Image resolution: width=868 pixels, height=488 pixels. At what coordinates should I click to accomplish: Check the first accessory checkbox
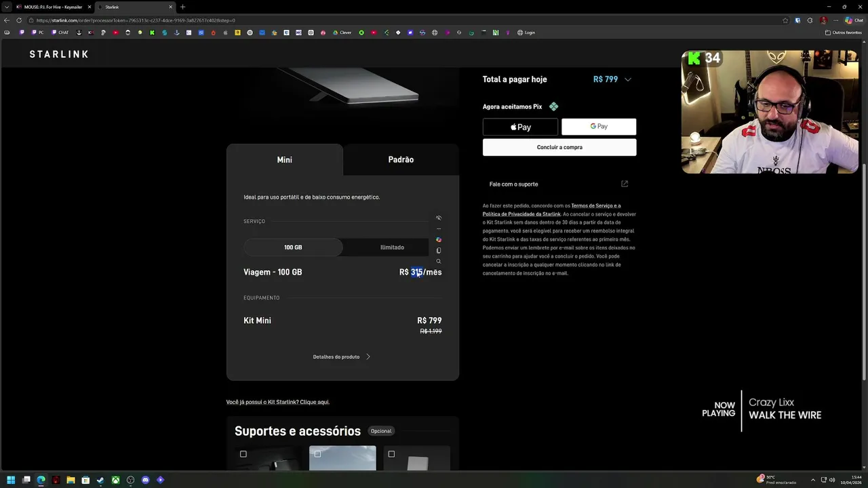(243, 454)
